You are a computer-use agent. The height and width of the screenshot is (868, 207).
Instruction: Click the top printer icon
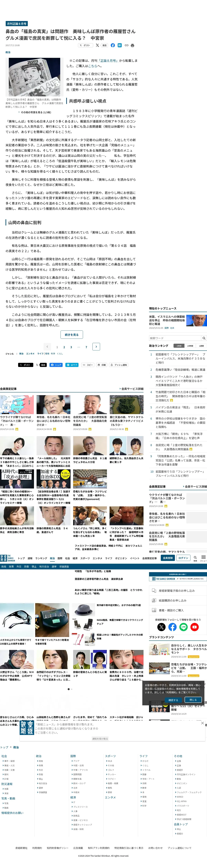[132, 45]
